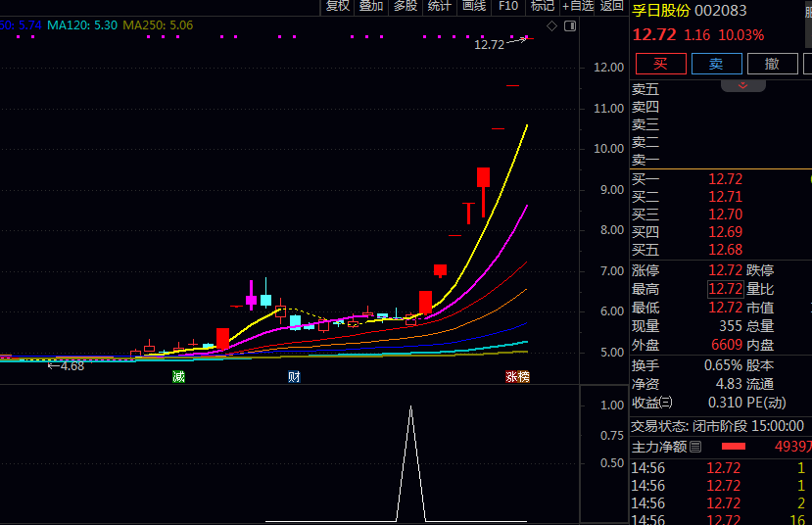
Task: Click the highlighted 最高 price 12.72
Action: pyautogui.click(x=726, y=289)
